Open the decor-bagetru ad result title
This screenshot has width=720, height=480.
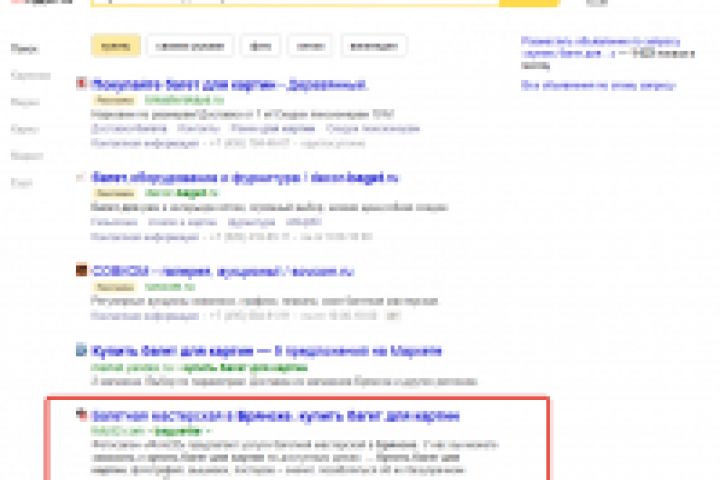pos(245,177)
